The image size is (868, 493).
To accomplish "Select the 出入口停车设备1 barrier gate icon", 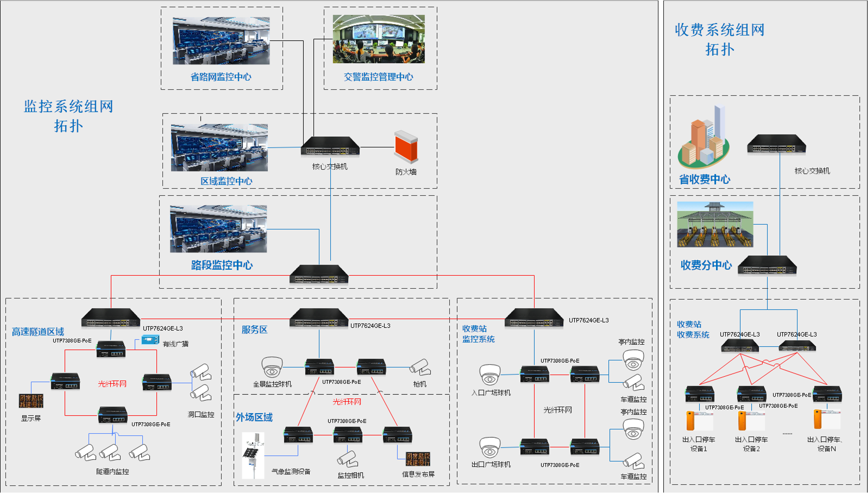I will tap(699, 421).
